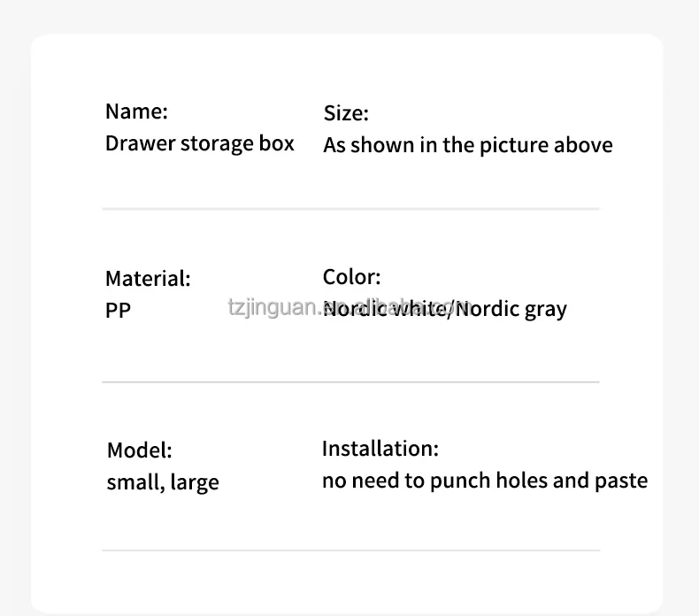699x616 pixels.
Task: Click the word storage in product name
Action: pyautogui.click(x=217, y=144)
